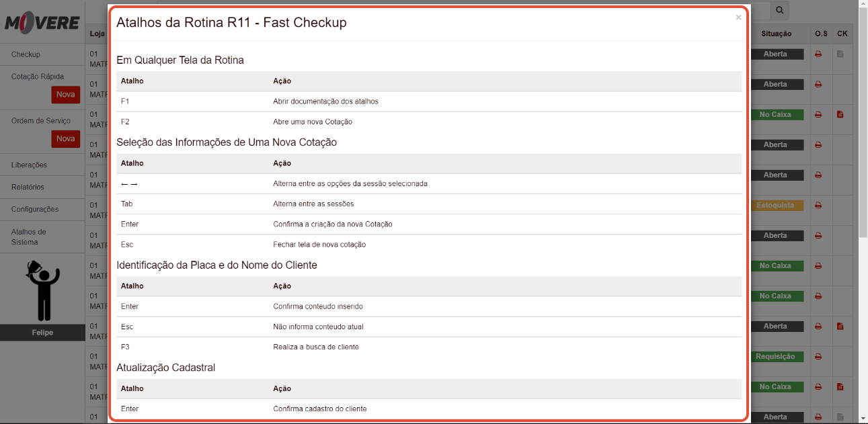Image resolution: width=868 pixels, height=424 pixels.
Task: Click the page vertical scrollbar thumb
Action: tap(863, 123)
